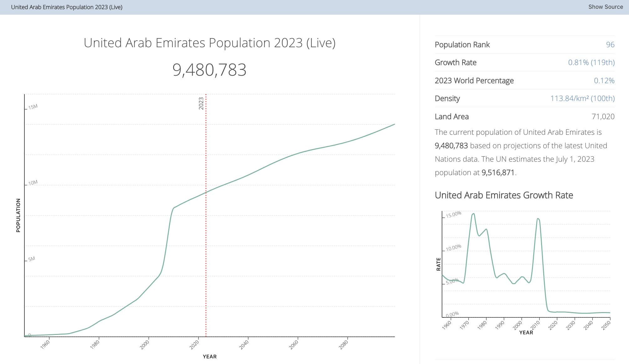Viewport: 629px width, 364px height.
Task: Click the main chart title heading
Action: (209, 43)
